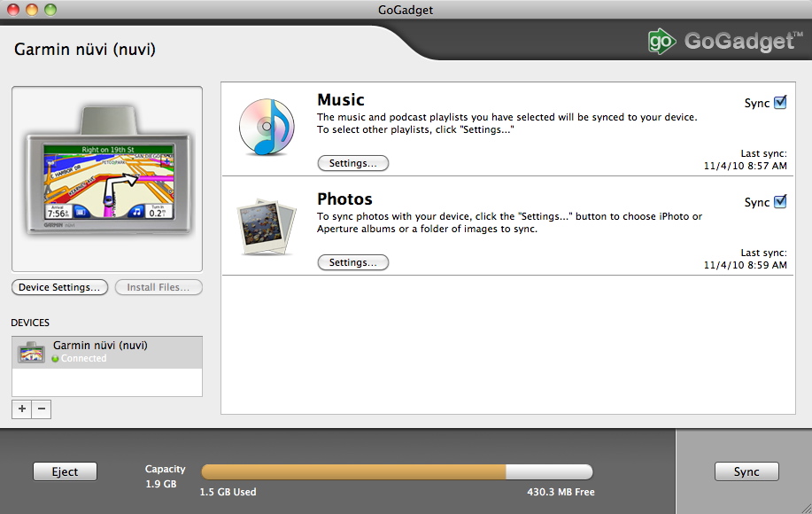
Task: Open Music Settings
Action: [352, 163]
